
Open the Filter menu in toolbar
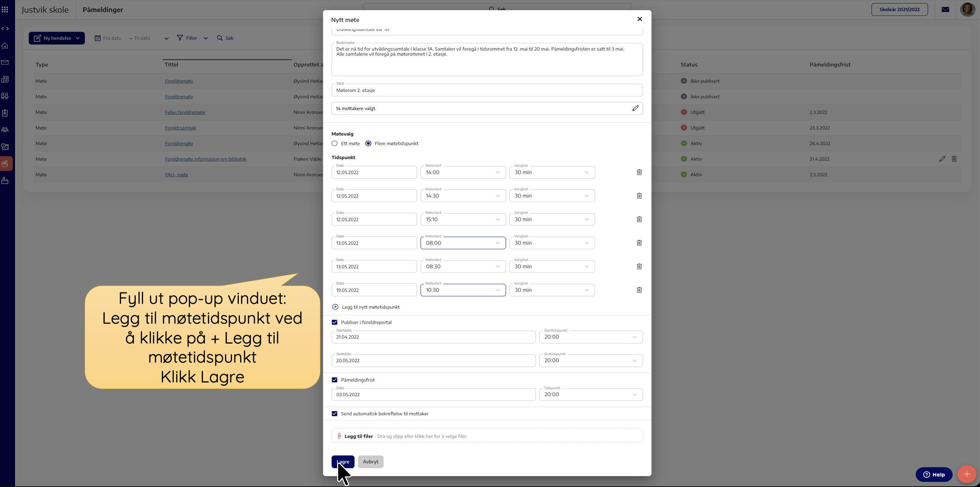click(x=192, y=38)
